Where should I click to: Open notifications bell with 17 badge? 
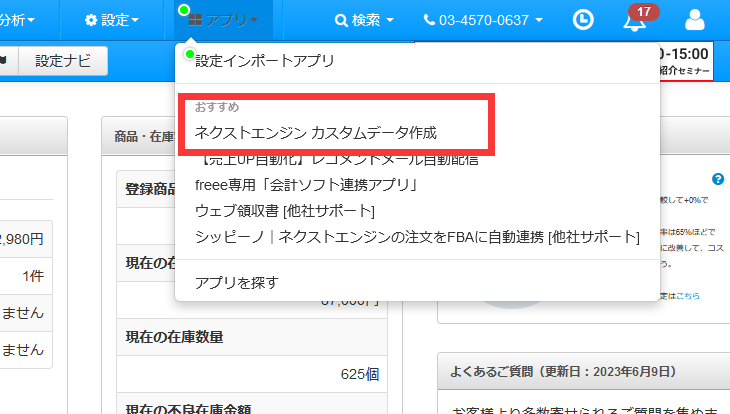point(634,21)
